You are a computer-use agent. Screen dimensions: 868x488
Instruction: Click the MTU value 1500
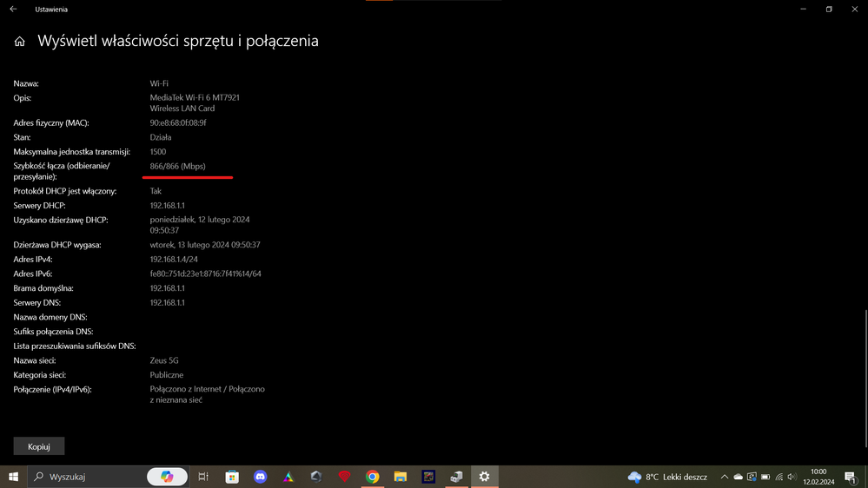158,152
